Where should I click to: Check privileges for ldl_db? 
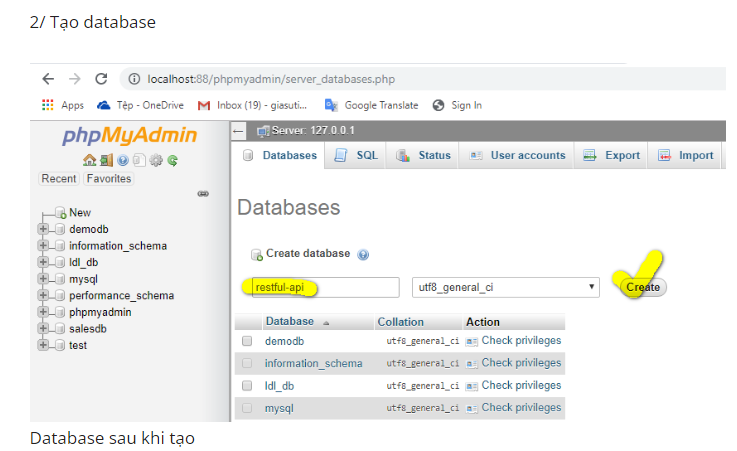pos(521,385)
